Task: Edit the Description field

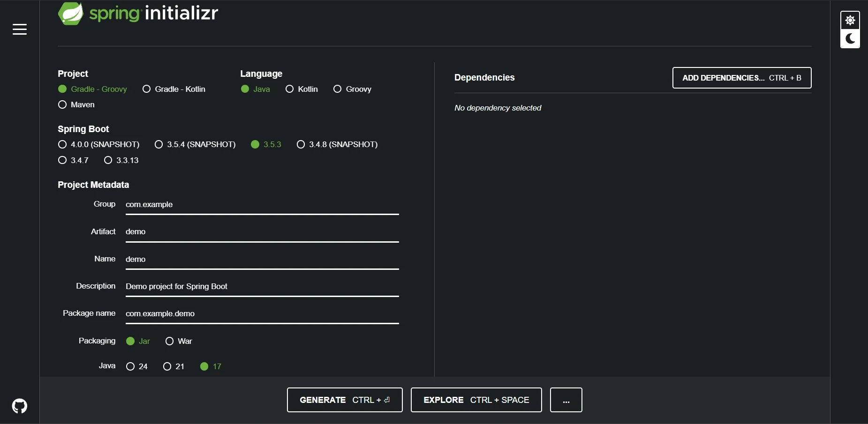Action: [x=262, y=287]
